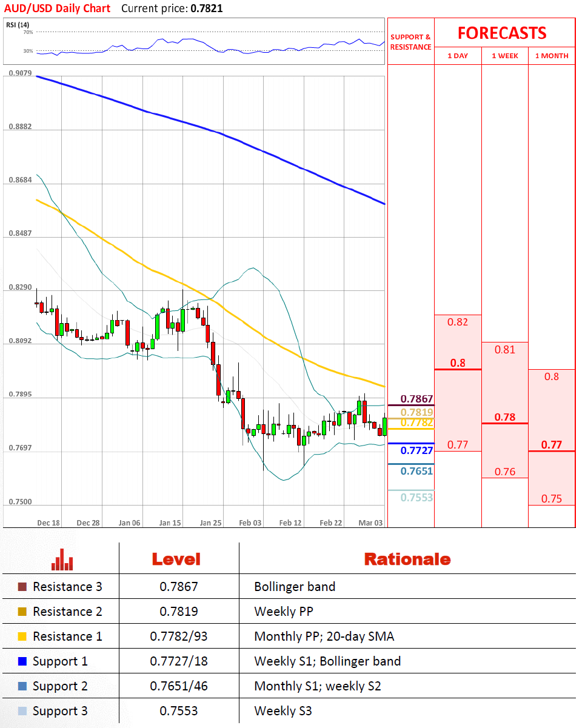Viewport: 585px width, 728px height.
Task: Click the 0.75 lower 1-month forecast value
Action: pyautogui.click(x=552, y=499)
